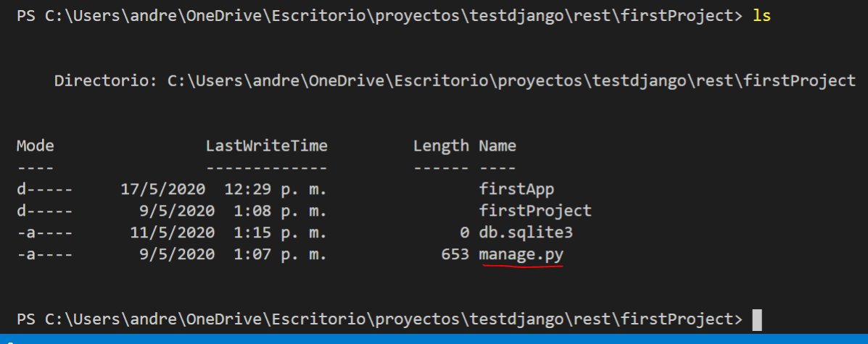Select the firstProject directory name in listing
868x344 pixels.
[x=535, y=211]
